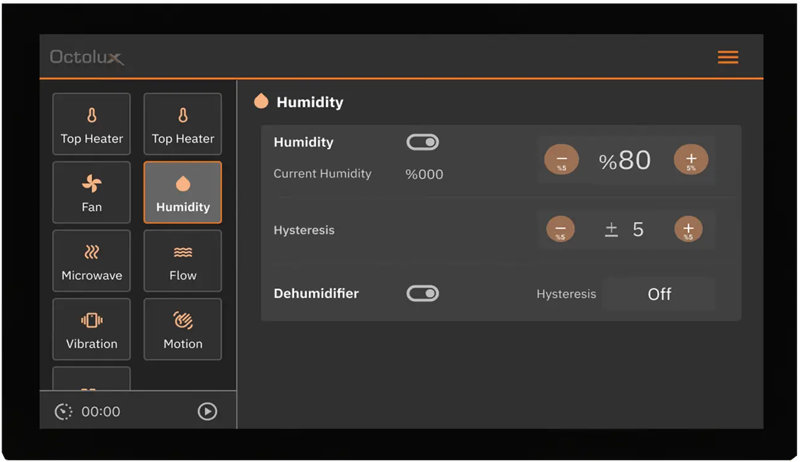Click the %80 humidity setpoint value
The width and height of the screenshot is (800, 462).
coord(625,161)
